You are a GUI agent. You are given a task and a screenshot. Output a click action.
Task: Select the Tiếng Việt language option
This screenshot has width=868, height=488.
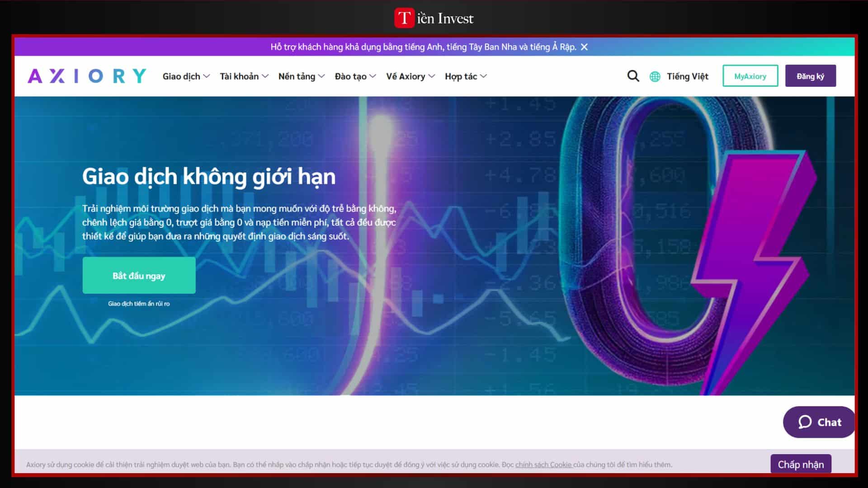click(687, 76)
